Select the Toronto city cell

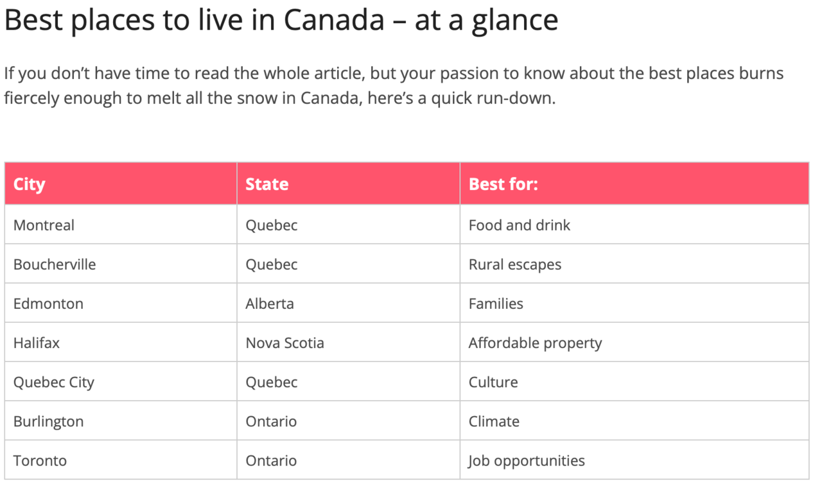(40, 460)
